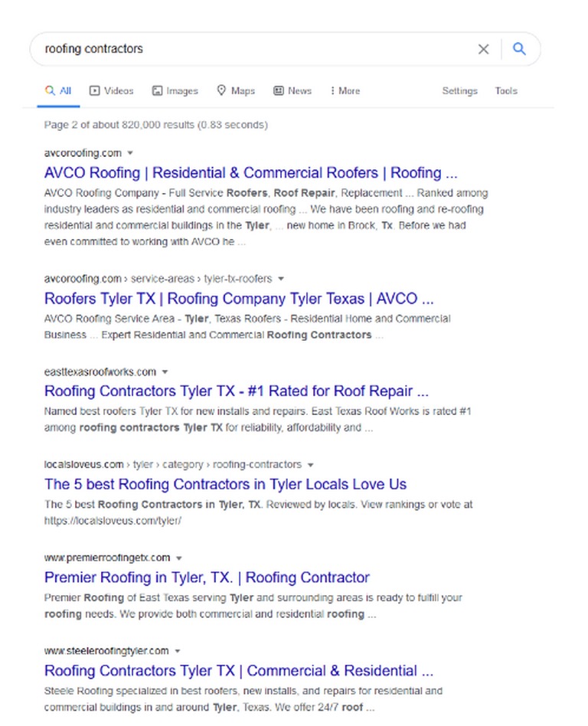Clear the search box with the X icon
This screenshot has width=588, height=726.
[483, 49]
